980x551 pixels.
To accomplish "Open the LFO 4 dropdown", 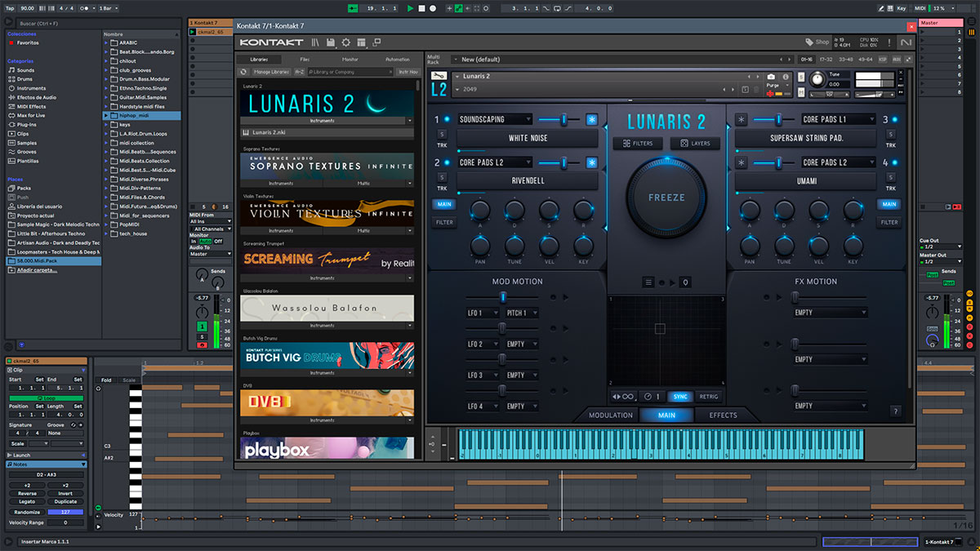I will (x=482, y=406).
